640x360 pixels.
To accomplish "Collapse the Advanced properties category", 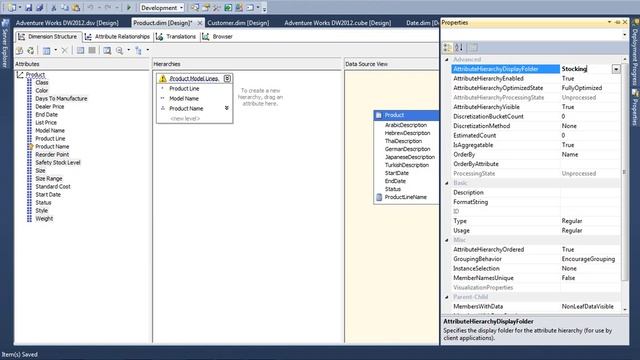I will click(x=447, y=60).
